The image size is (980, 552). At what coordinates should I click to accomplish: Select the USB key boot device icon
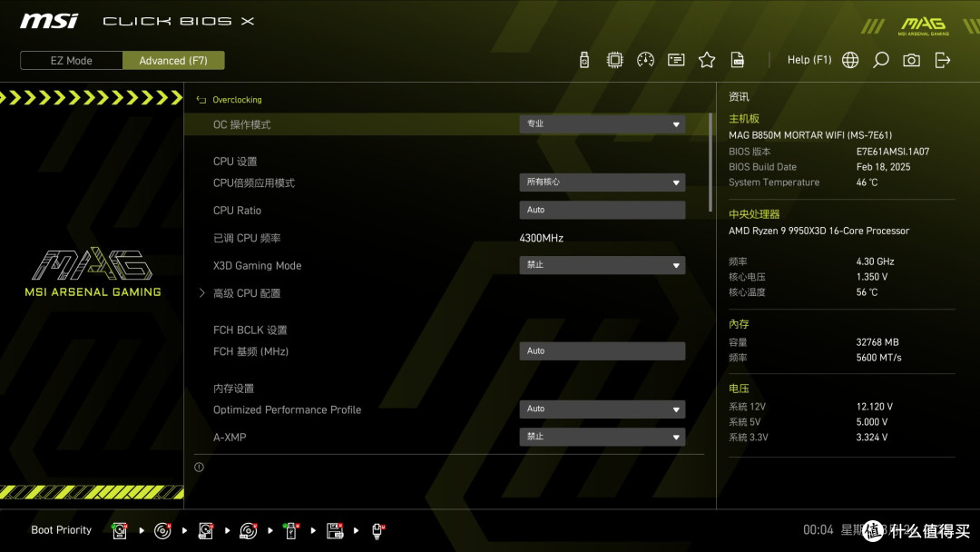[290, 531]
